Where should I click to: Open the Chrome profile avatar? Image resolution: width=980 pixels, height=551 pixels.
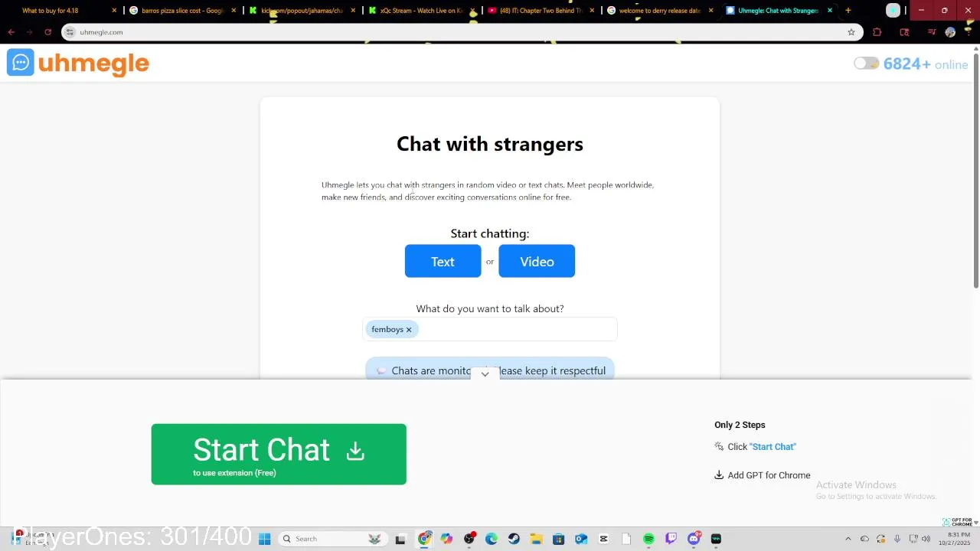[x=950, y=32]
